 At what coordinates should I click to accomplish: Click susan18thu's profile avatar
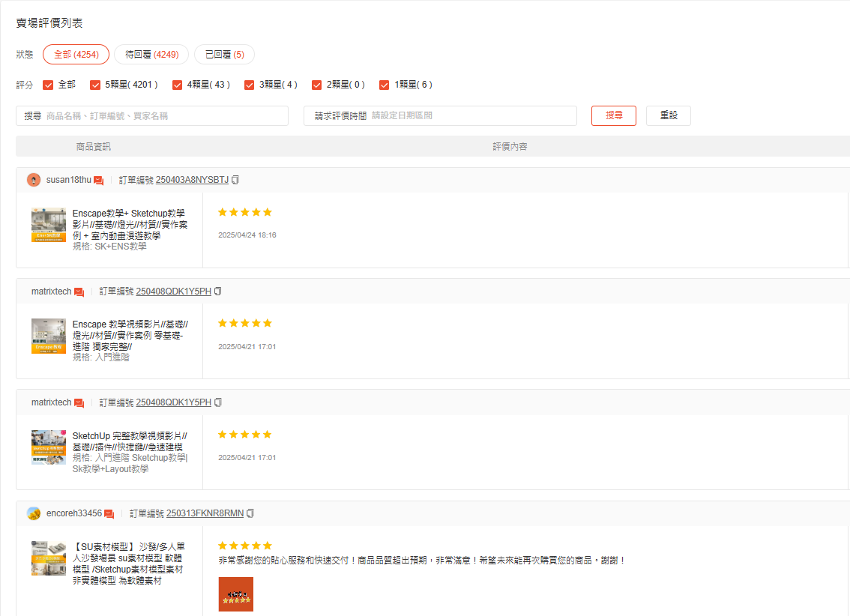click(33, 180)
